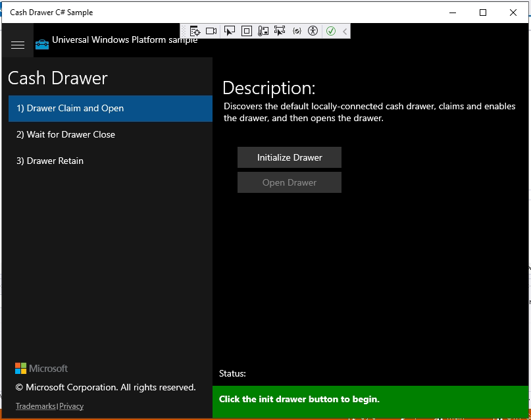Minimize the Cash Drawer C# Sample window
The height and width of the screenshot is (420, 531).
click(x=453, y=13)
